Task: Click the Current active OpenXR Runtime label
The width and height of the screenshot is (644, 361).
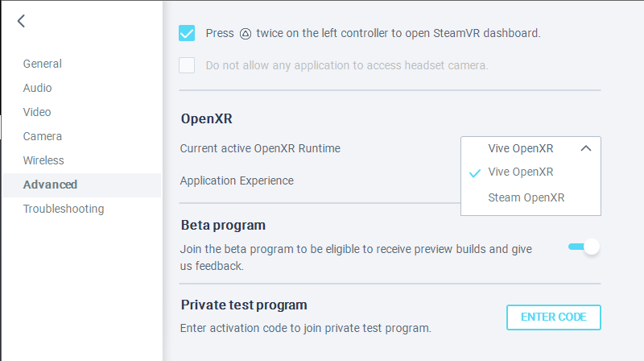Action: (x=260, y=148)
